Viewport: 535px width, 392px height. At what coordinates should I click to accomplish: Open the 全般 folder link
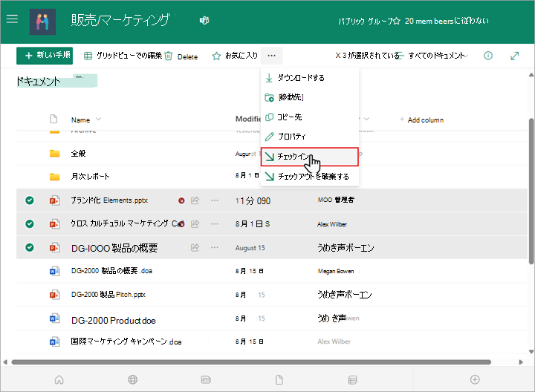click(78, 154)
